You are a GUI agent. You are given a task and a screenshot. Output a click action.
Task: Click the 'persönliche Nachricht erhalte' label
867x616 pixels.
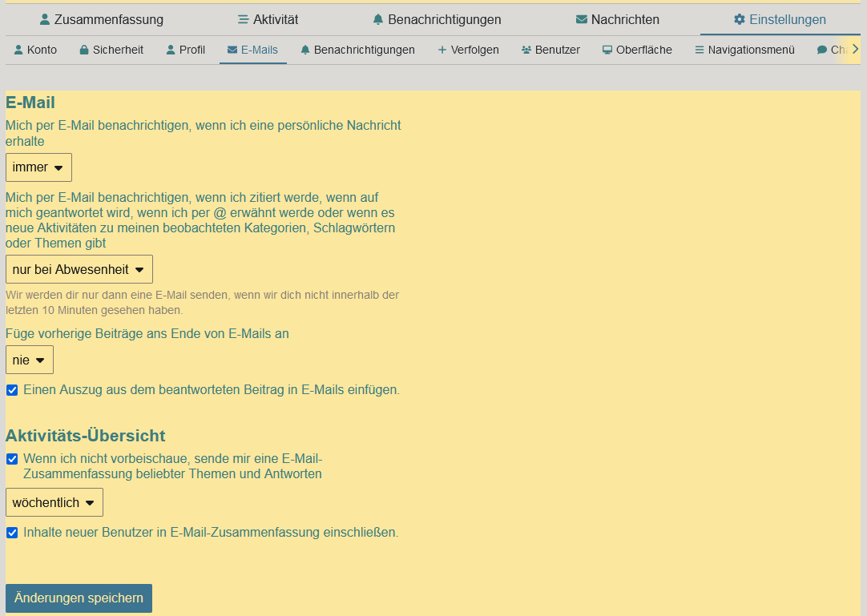point(203,133)
